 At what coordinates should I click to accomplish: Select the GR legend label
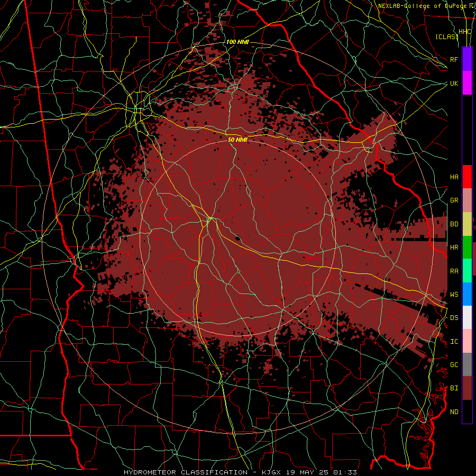click(454, 200)
